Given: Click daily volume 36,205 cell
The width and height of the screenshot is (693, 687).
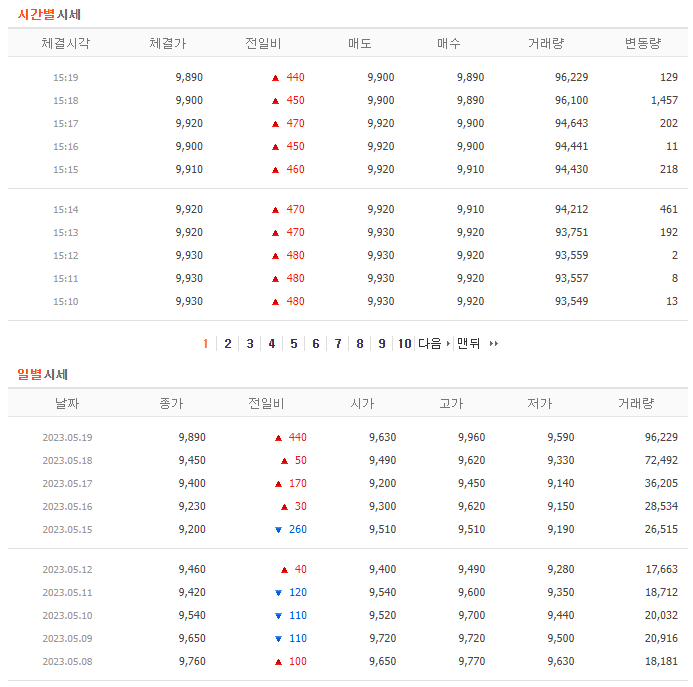Looking at the screenshot, I should pos(661,483).
